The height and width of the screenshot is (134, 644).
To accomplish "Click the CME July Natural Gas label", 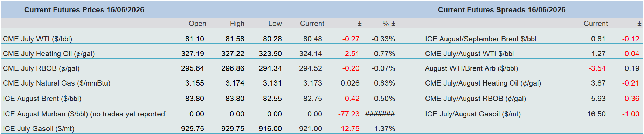I will point(57,83).
